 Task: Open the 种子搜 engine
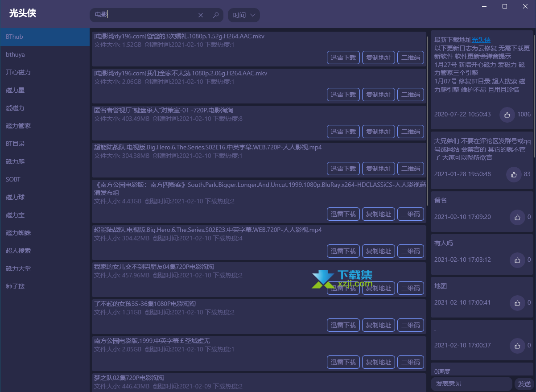[45, 286]
